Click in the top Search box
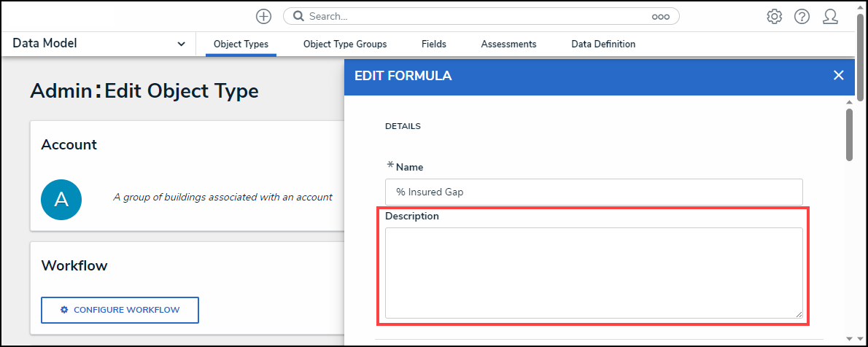 coord(474,16)
